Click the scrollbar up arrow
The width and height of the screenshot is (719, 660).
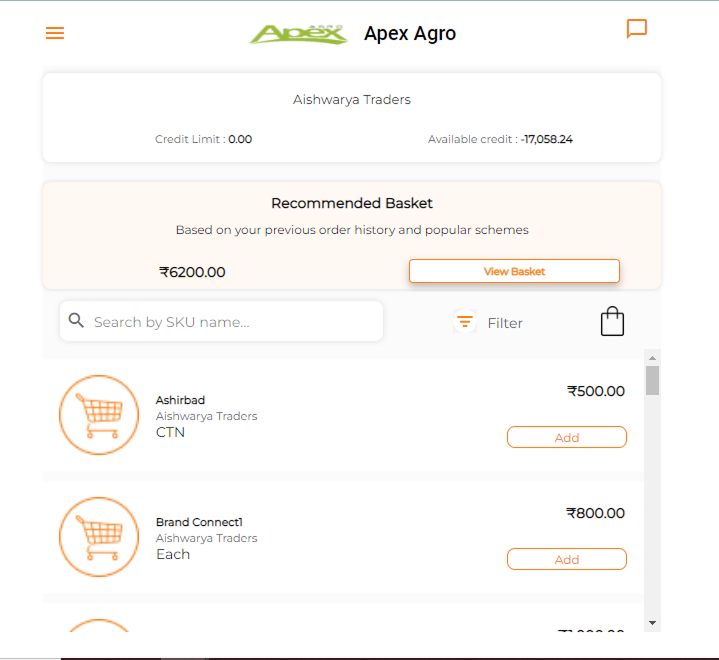652,358
